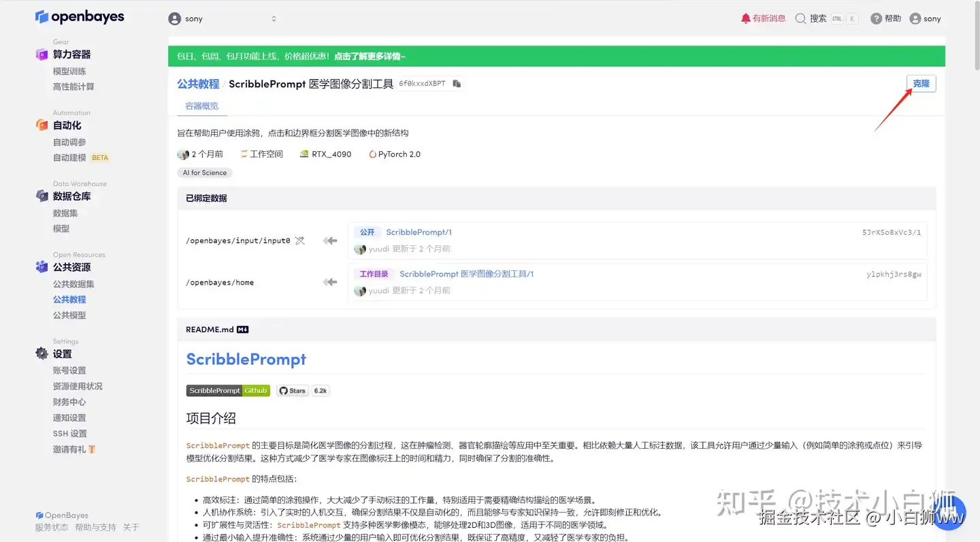Open 资源使用状况 in sidebar

tap(78, 386)
